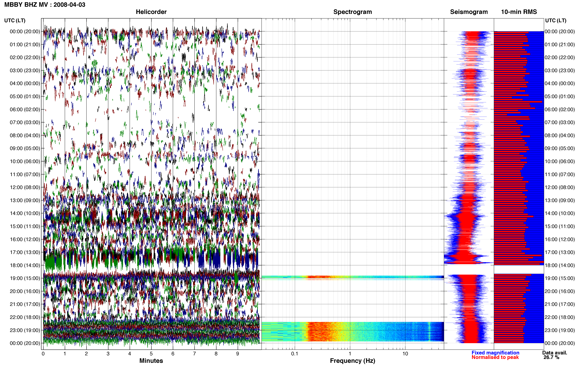Click left time label 14:00 (10:00)
The width and height of the screenshot is (588, 368).
click(25, 213)
